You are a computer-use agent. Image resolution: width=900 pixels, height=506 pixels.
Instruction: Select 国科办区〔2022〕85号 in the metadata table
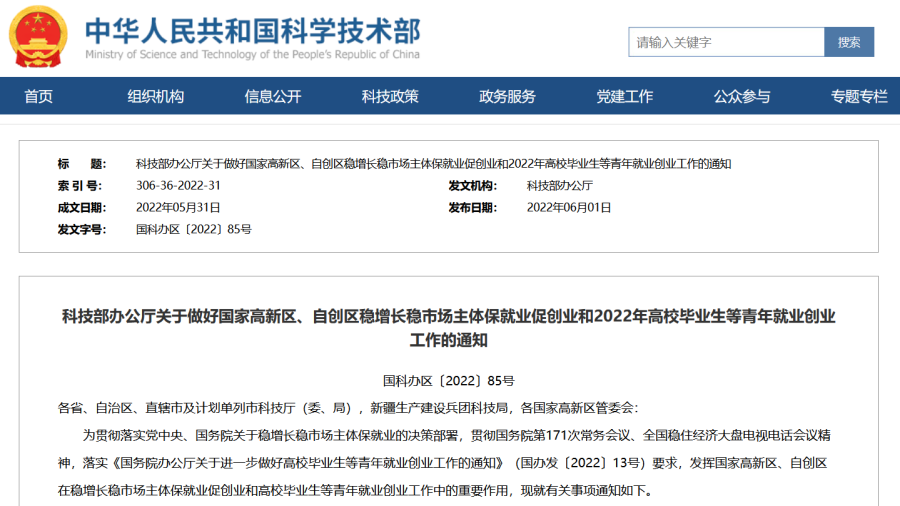point(193,229)
